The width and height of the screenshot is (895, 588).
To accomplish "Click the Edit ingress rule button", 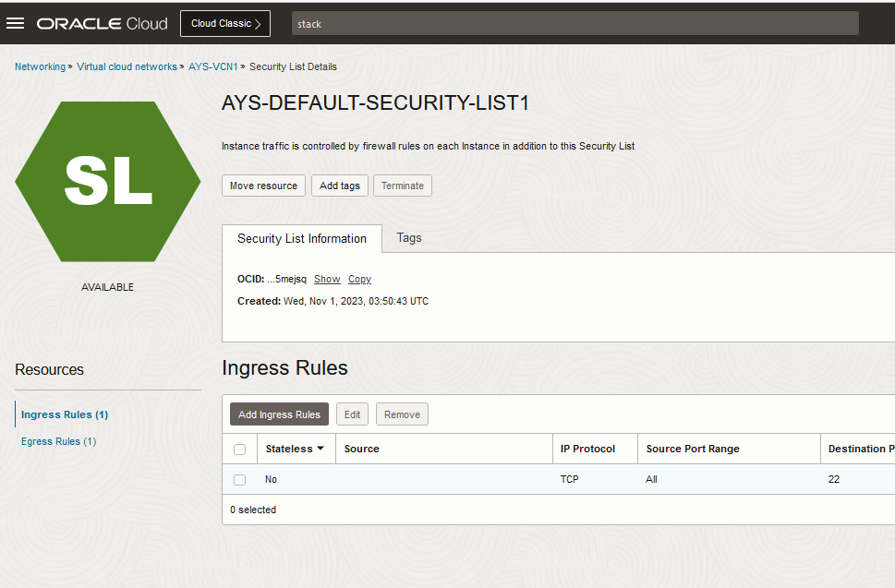I will pos(352,414).
